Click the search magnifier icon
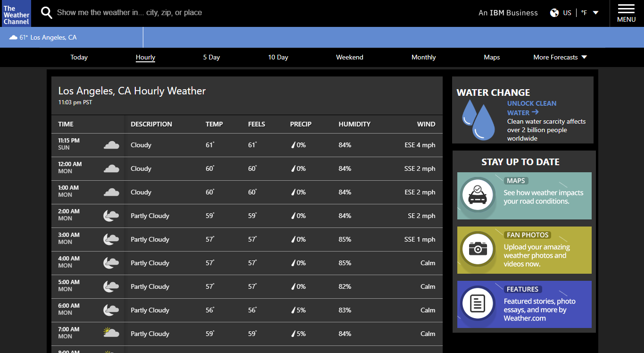 [x=46, y=12]
